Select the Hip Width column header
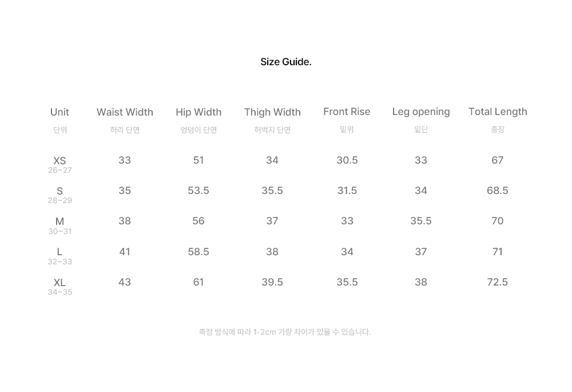The height and width of the screenshot is (392, 572). pyautogui.click(x=198, y=112)
